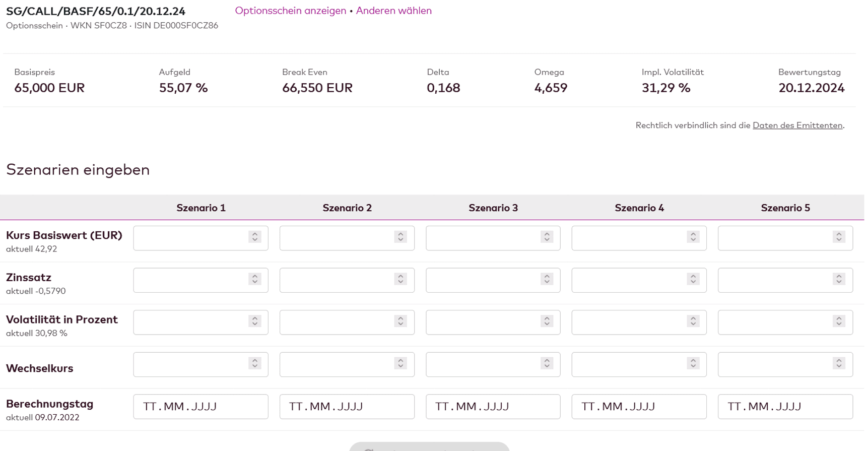
Task: Click stepper arrows for Kurs Basiswert Szenario 5
Action: point(839,237)
